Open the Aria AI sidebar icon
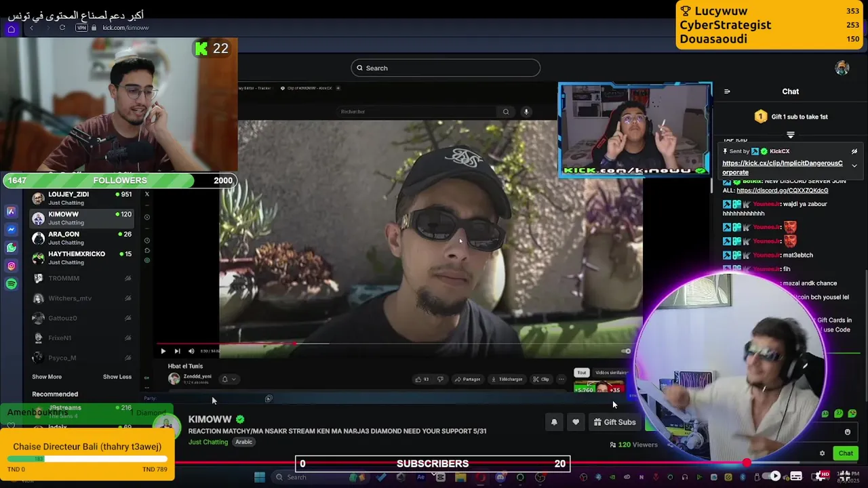Image resolution: width=868 pixels, height=488 pixels. point(11,211)
